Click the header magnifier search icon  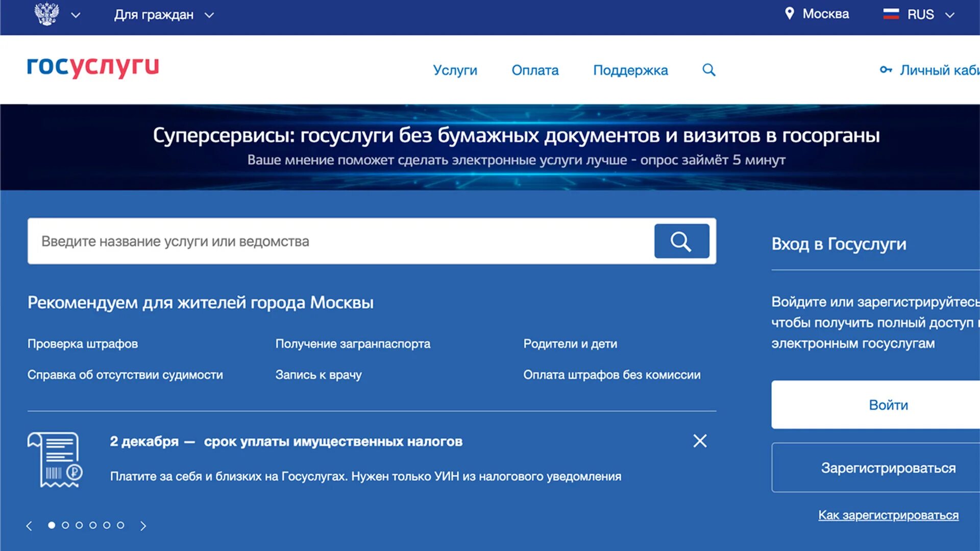point(708,70)
